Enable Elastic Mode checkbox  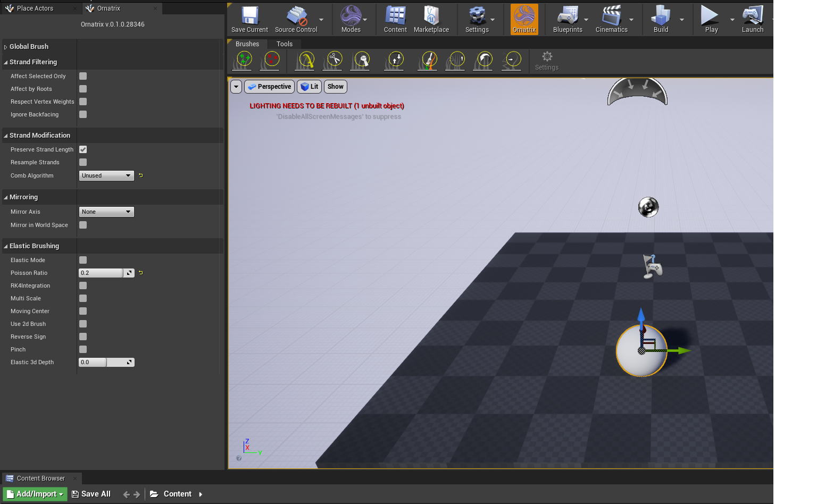point(83,260)
